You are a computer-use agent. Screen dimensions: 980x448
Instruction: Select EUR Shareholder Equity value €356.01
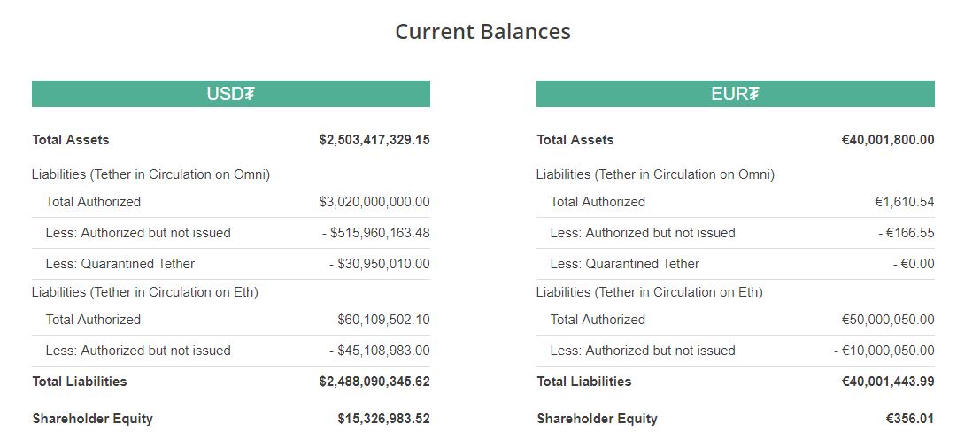(x=910, y=419)
